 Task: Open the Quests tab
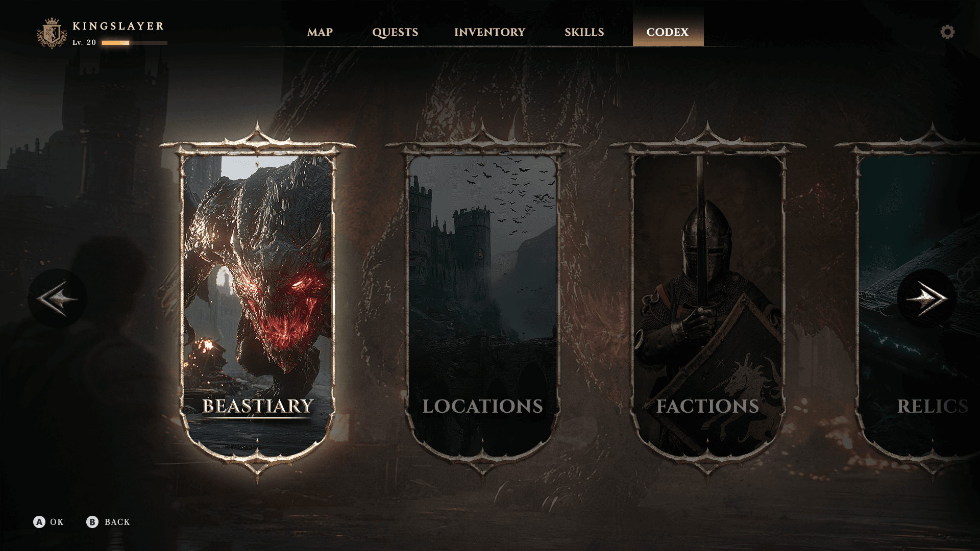click(395, 32)
